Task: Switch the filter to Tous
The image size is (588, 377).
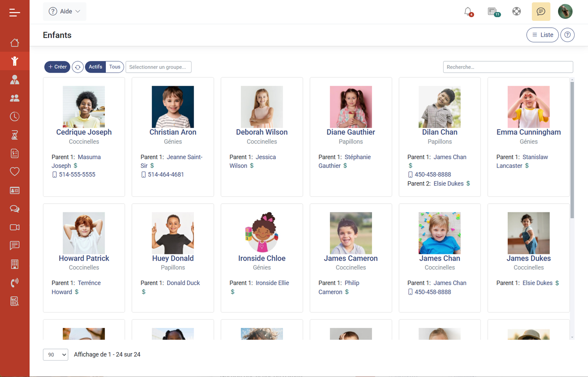Action: tap(114, 67)
